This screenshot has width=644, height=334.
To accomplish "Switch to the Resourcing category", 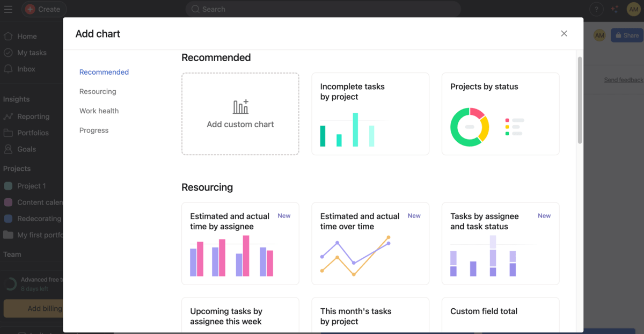I will 98,91.
